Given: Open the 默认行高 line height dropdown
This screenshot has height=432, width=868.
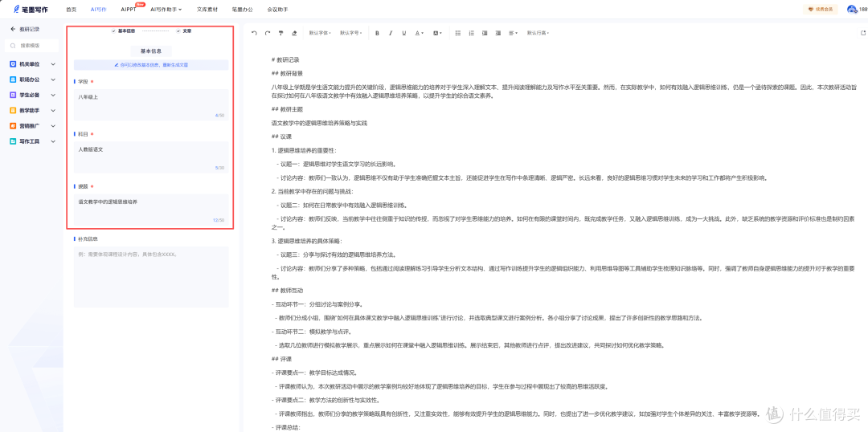Looking at the screenshot, I should click(x=537, y=33).
